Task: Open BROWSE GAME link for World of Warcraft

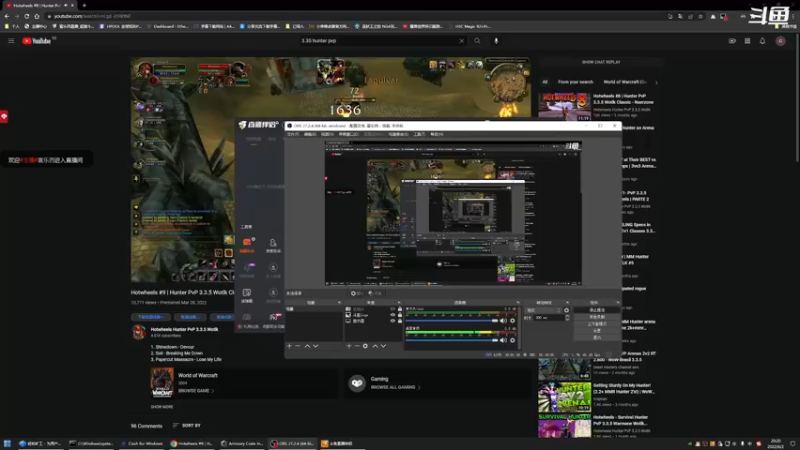Action: click(x=195, y=391)
